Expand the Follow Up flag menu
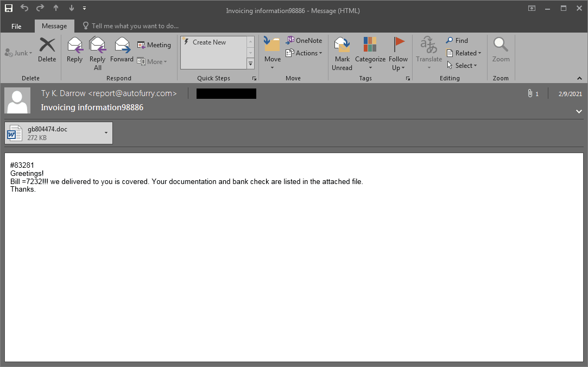Viewport: 588px width, 367px height. pyautogui.click(x=399, y=53)
